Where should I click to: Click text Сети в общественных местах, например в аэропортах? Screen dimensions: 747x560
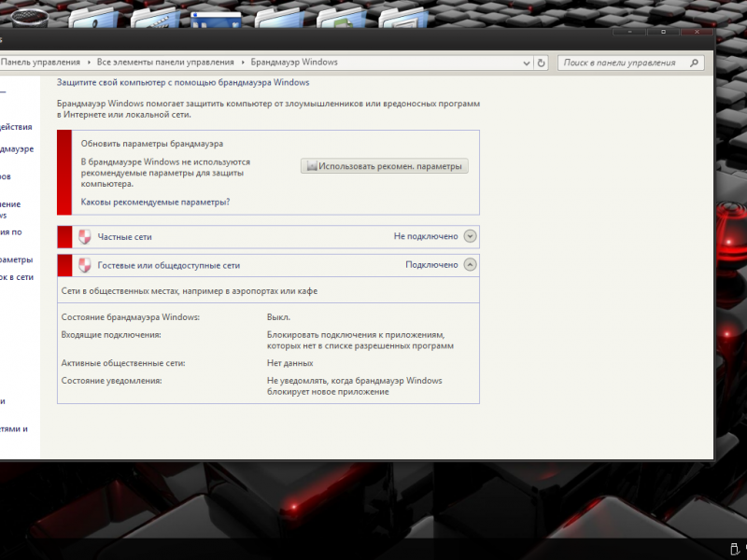(190, 291)
